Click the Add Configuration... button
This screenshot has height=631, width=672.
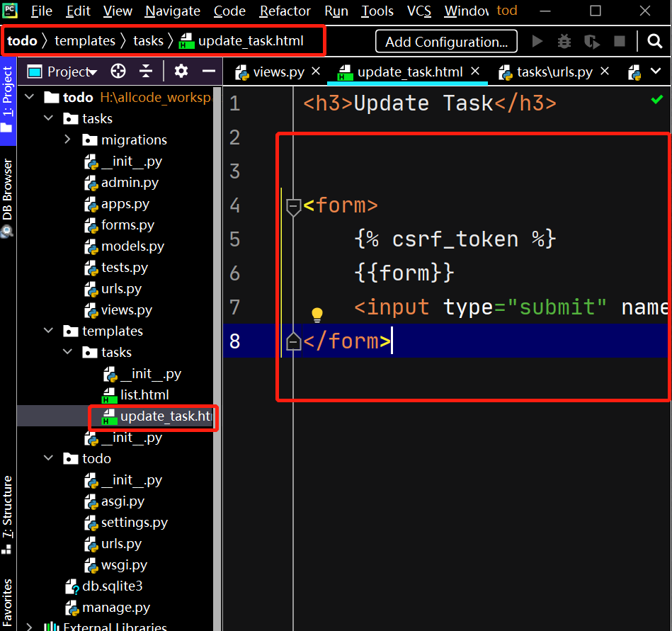coord(446,42)
